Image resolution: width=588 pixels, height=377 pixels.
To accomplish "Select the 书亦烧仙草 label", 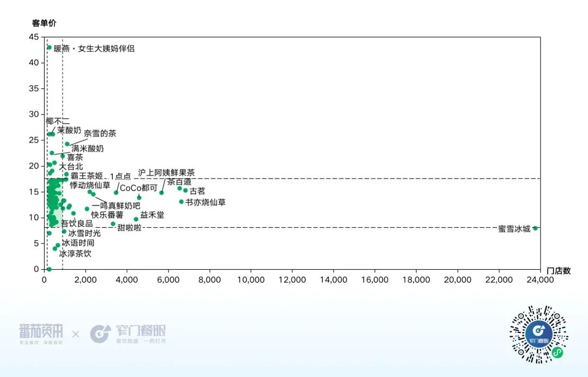I will (205, 202).
